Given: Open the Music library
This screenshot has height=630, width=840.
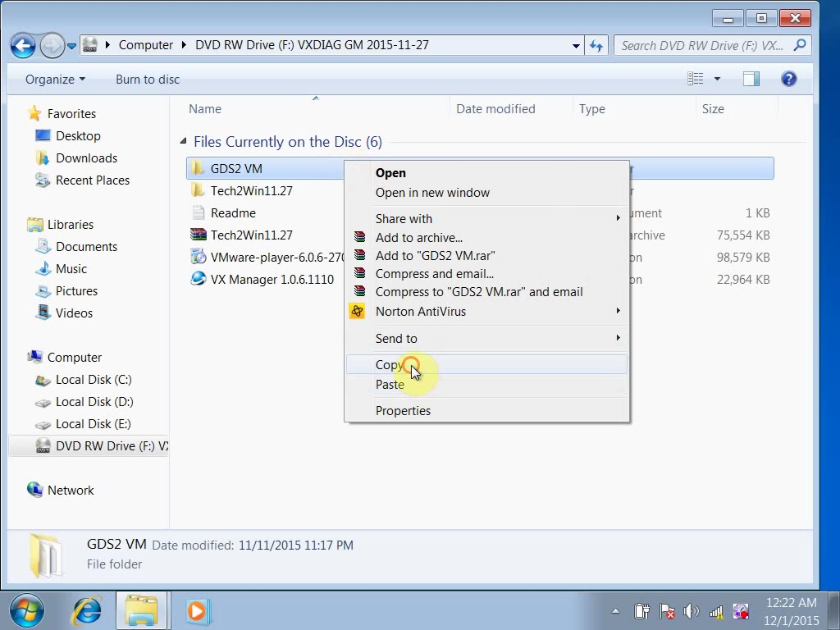Looking at the screenshot, I should pos(71,268).
